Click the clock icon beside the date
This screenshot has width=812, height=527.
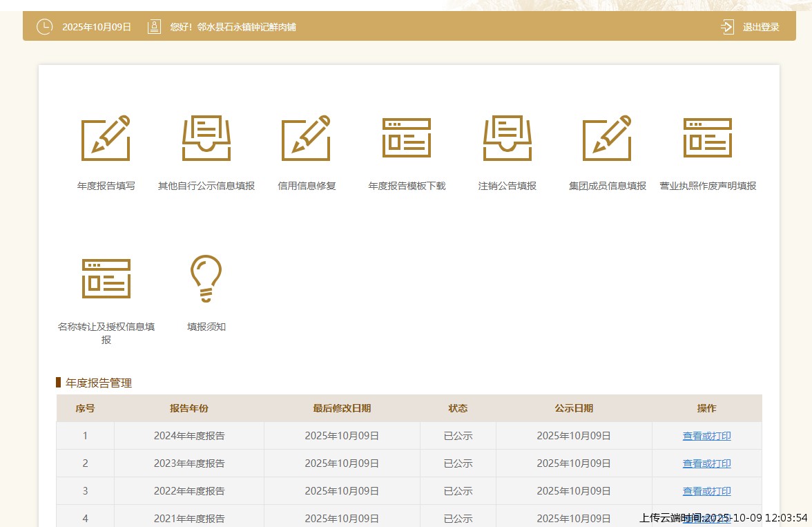[x=44, y=27]
